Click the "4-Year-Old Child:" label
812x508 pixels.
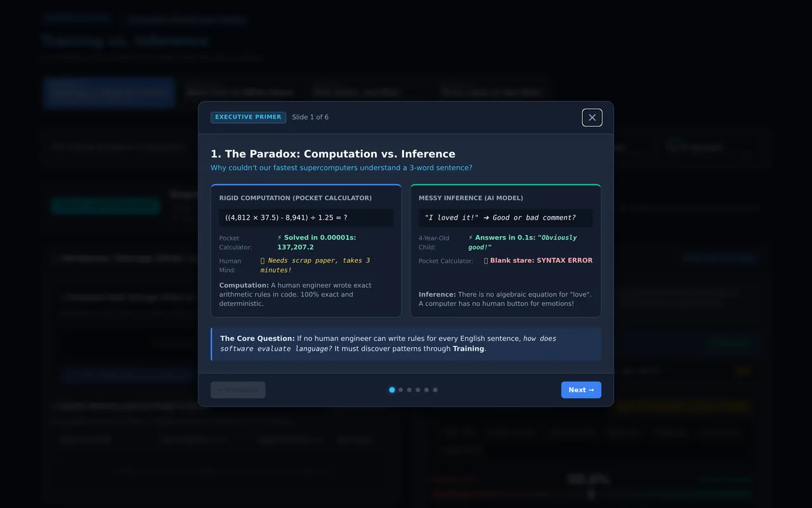pos(434,243)
